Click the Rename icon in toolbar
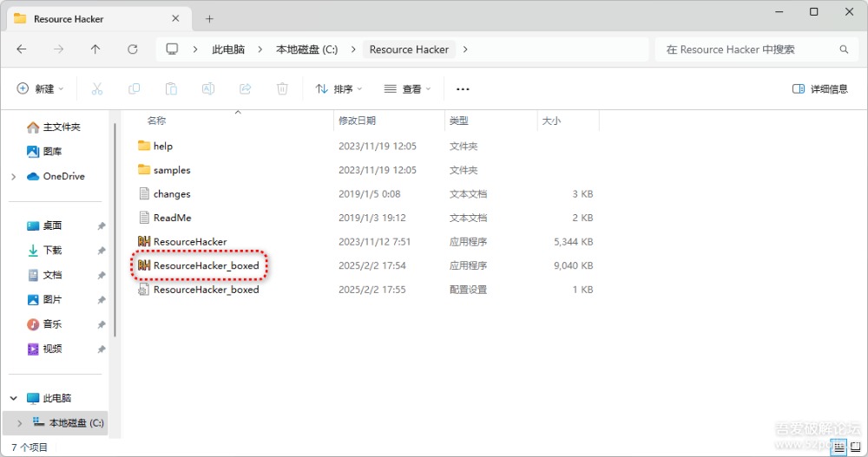This screenshot has width=868, height=457. click(208, 88)
